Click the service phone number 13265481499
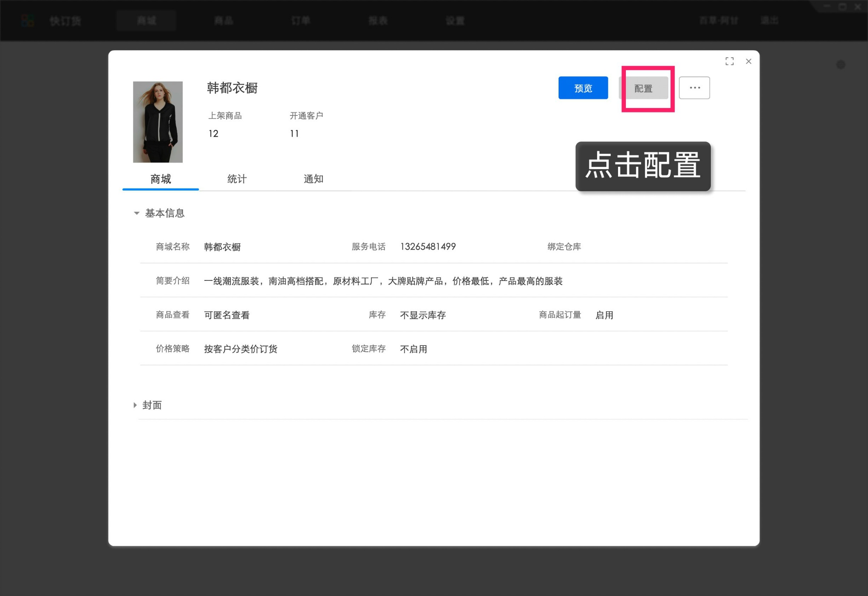This screenshot has width=868, height=596. click(x=427, y=247)
